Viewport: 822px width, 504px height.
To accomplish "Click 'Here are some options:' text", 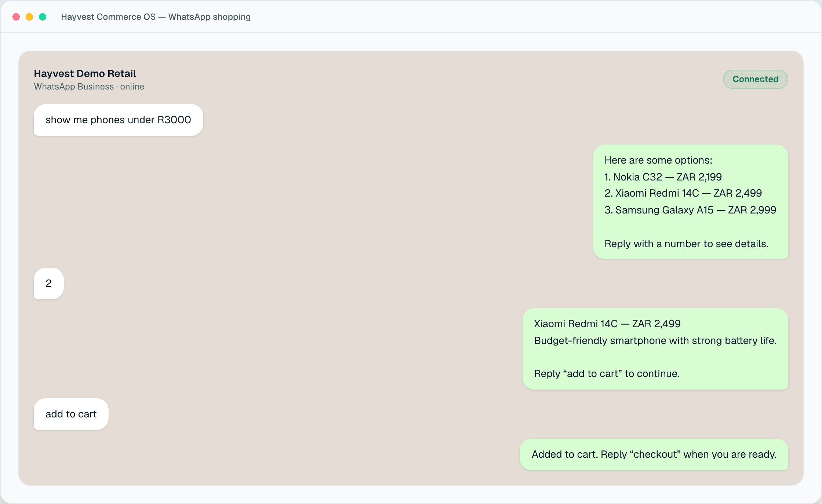I will [x=658, y=160].
